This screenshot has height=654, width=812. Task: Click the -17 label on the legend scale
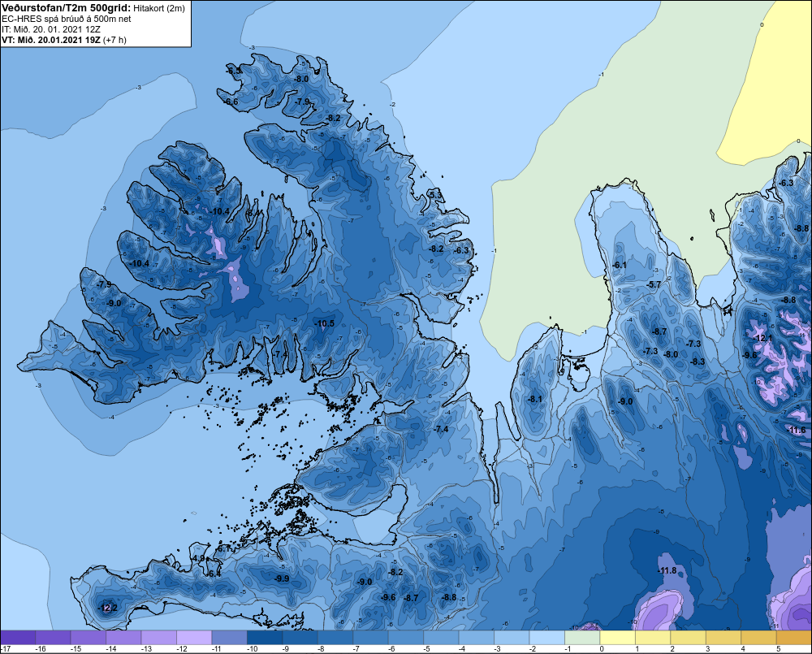tap(6, 649)
